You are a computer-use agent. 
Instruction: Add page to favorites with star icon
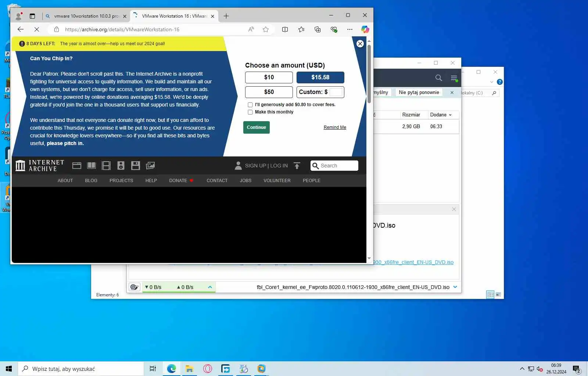coord(266,29)
